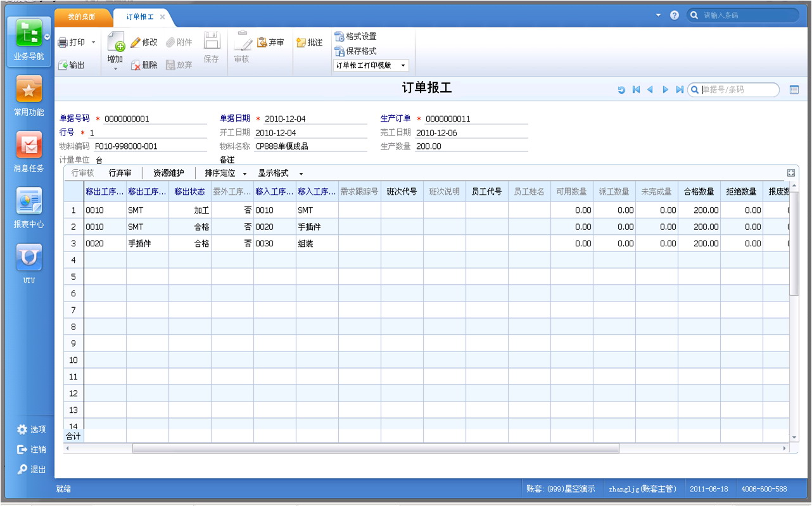Go to the next record arrow
Viewport: 812px width, 506px height.
click(665, 90)
